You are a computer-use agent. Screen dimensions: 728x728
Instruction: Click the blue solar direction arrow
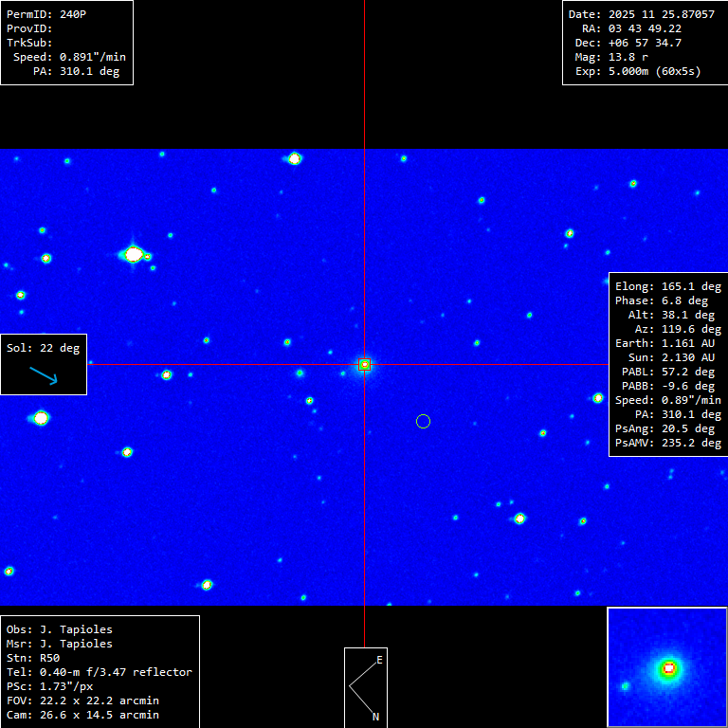pyautogui.click(x=44, y=375)
